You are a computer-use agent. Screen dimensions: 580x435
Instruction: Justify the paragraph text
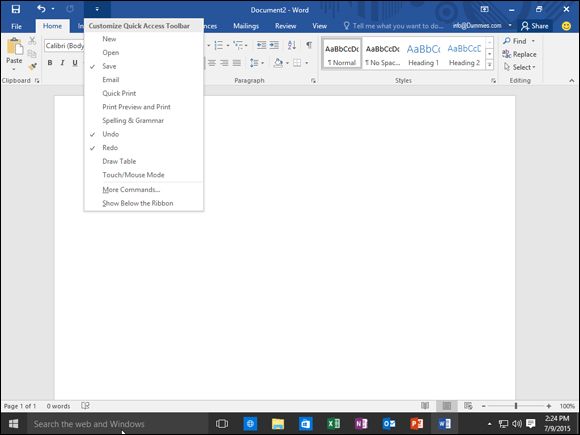pos(237,63)
